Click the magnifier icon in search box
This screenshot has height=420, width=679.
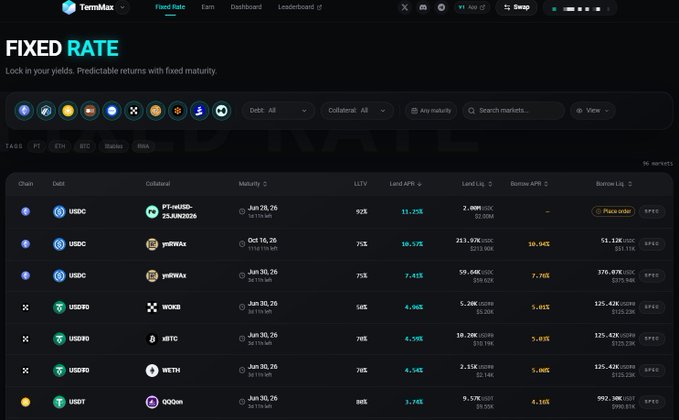(471, 111)
